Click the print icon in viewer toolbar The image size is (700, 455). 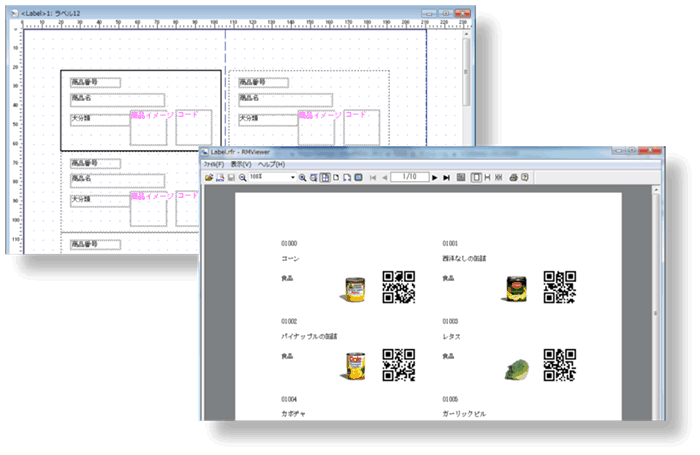(x=512, y=177)
